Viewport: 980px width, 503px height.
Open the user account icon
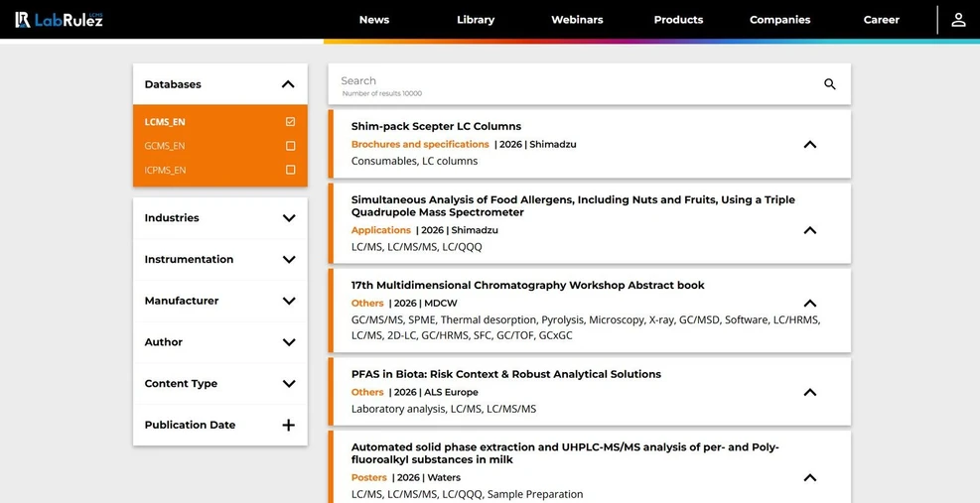[958, 20]
